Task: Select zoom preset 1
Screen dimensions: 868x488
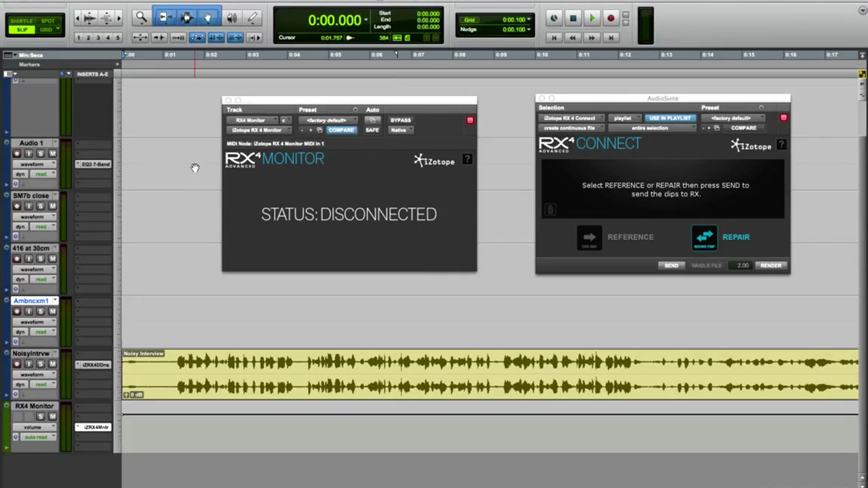Action: click(x=79, y=37)
